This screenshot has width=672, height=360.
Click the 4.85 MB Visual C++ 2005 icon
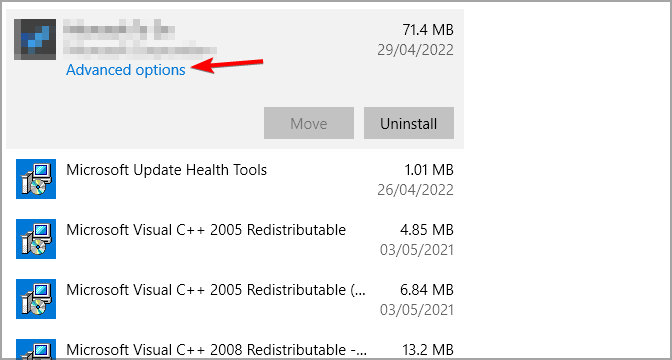(x=36, y=239)
